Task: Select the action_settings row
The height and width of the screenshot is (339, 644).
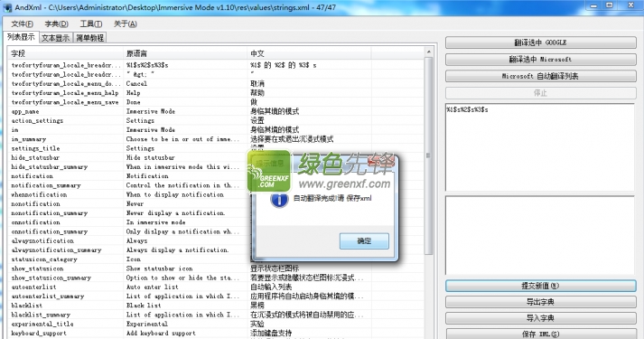Action: 216,120
